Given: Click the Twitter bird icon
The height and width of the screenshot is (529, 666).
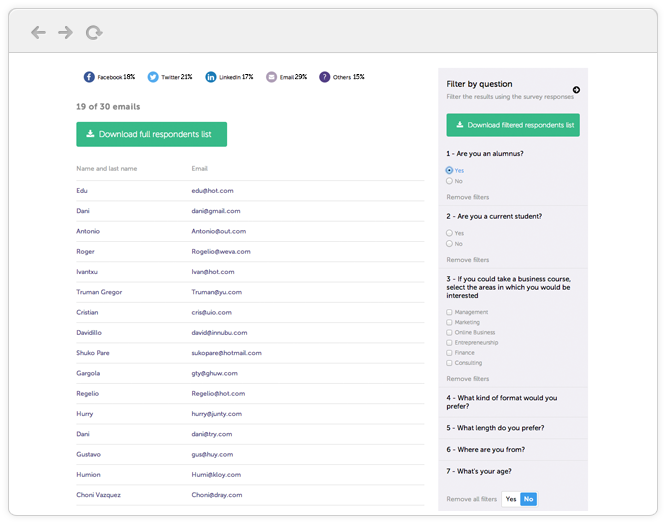Looking at the screenshot, I should (153, 77).
